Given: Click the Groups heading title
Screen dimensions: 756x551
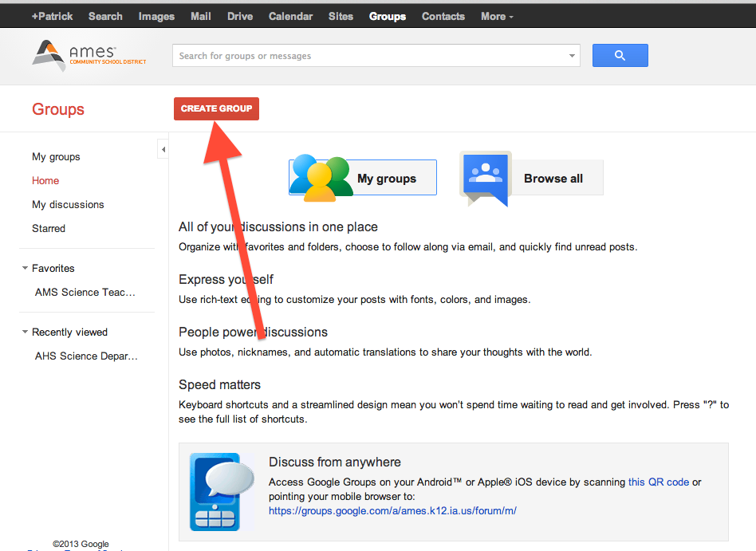Looking at the screenshot, I should point(58,109).
